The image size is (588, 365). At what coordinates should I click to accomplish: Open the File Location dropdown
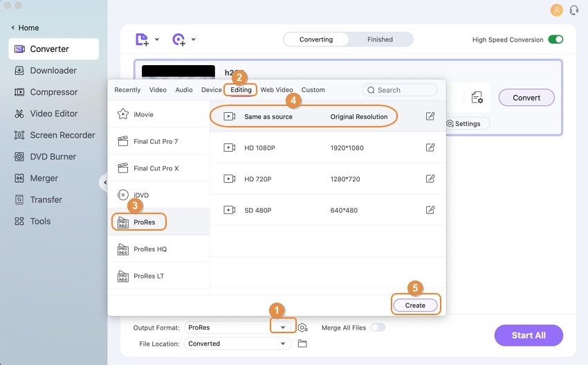point(237,344)
